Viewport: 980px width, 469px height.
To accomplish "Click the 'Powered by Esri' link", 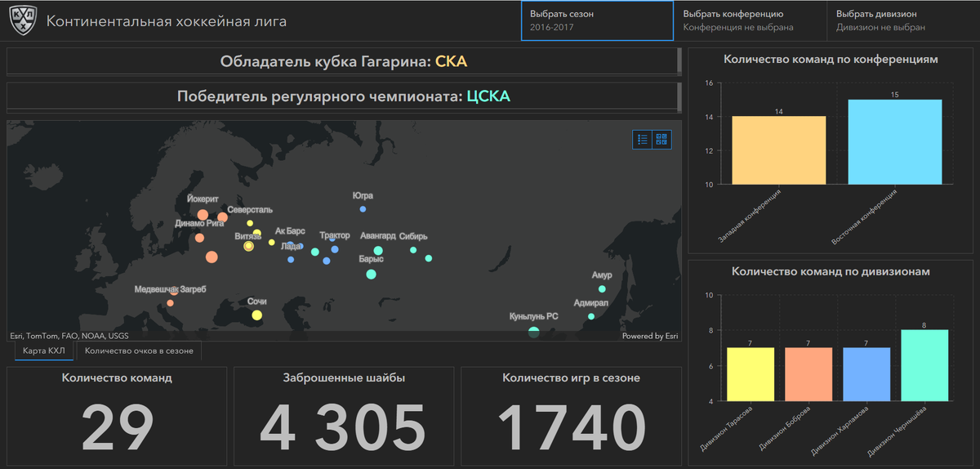I will point(650,336).
